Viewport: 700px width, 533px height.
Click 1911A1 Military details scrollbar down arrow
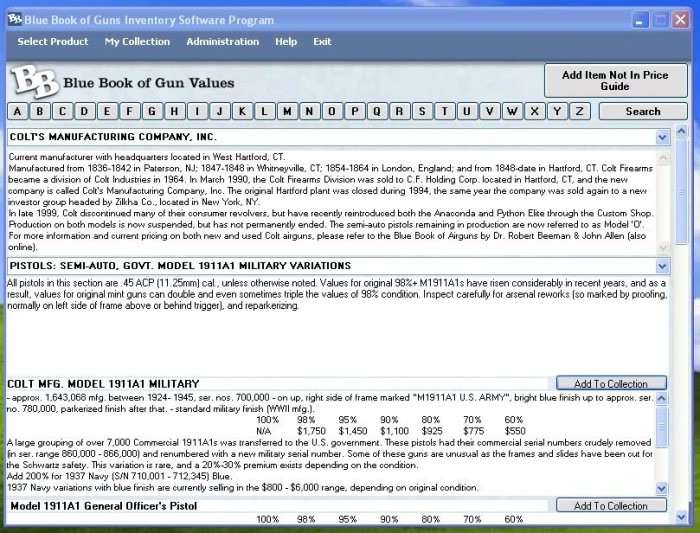[x=662, y=488]
